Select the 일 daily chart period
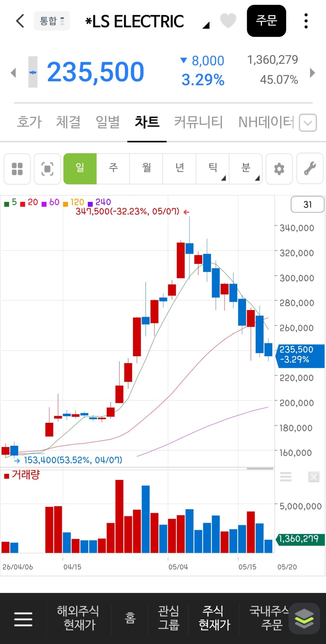The width and height of the screenshot is (326, 644). 80,169
